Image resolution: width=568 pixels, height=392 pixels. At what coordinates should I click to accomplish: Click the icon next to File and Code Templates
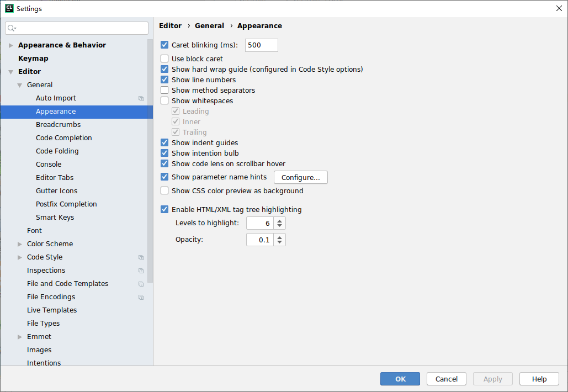click(141, 283)
